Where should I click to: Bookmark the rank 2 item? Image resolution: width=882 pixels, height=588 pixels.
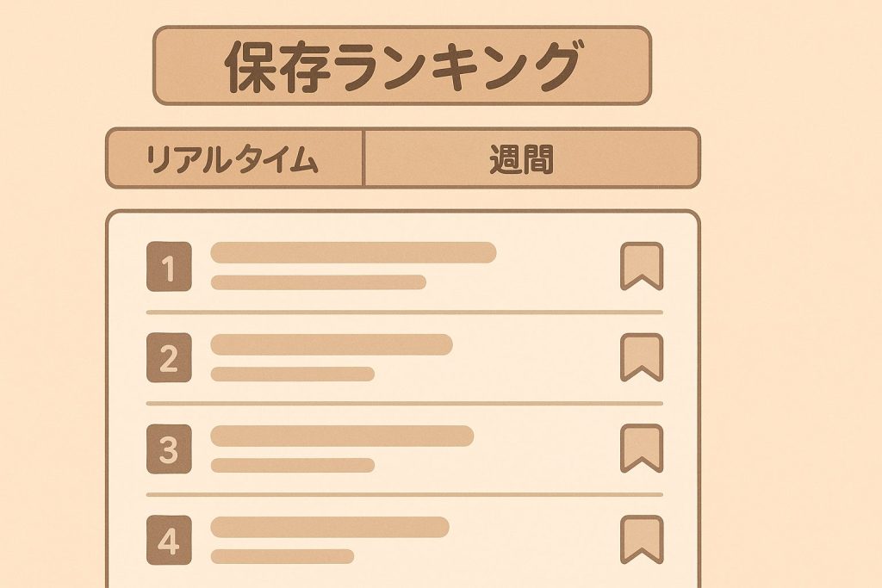click(x=642, y=356)
